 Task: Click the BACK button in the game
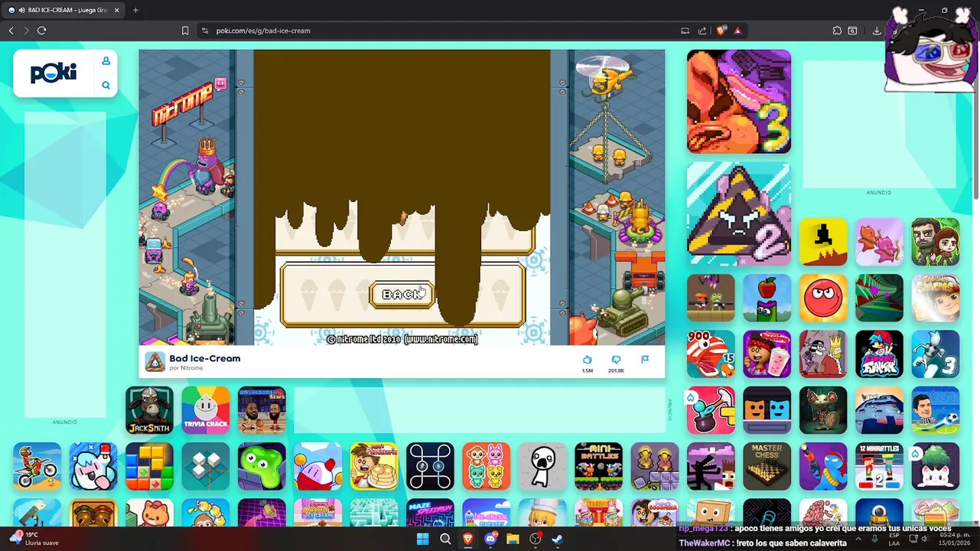pos(402,295)
